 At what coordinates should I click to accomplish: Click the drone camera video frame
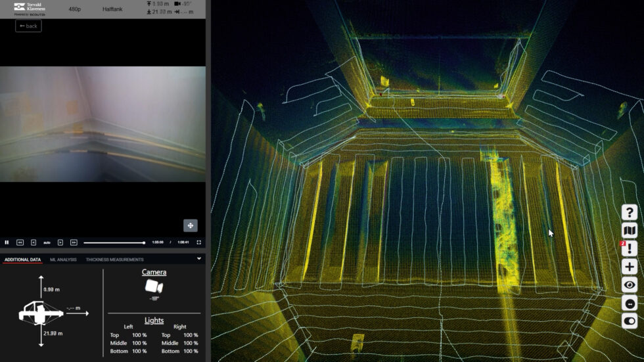pyautogui.click(x=103, y=124)
